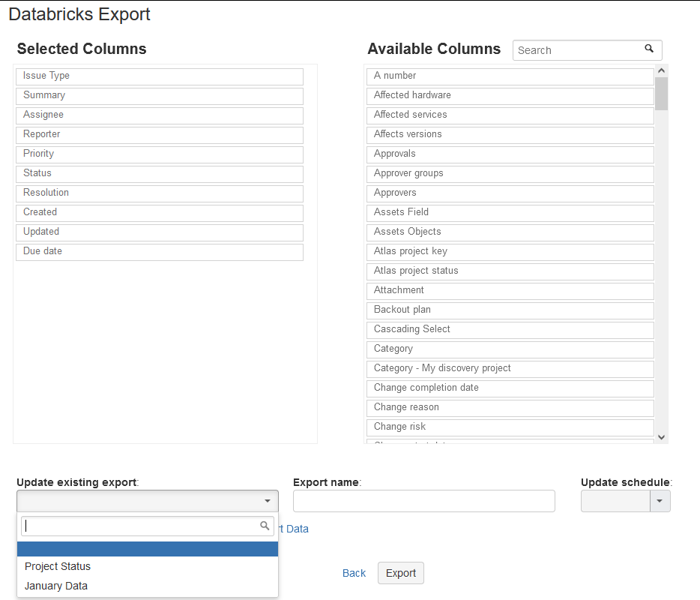Select Assignee in Selected Columns
This screenshot has height=600, width=700.
pyautogui.click(x=160, y=115)
